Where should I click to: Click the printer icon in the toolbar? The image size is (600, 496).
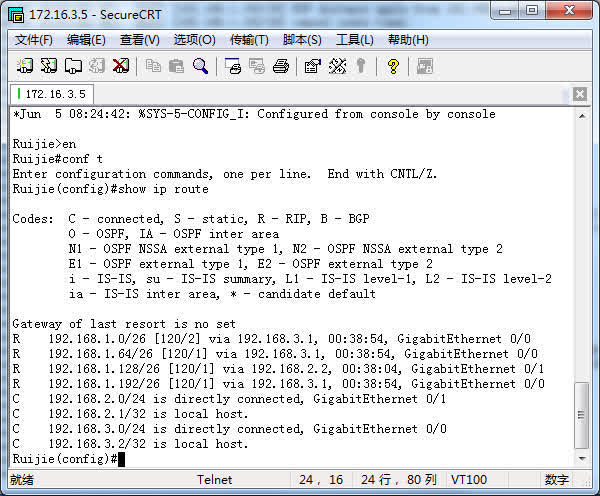(x=281, y=66)
